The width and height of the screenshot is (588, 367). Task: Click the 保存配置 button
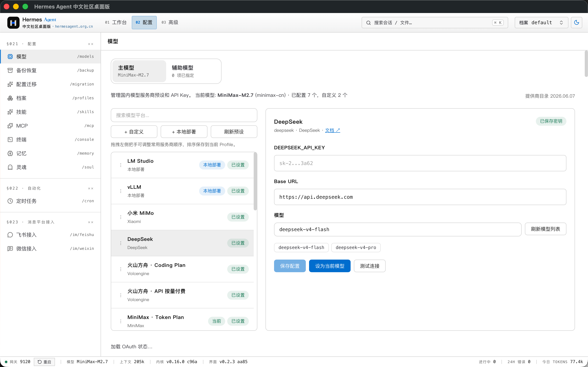(x=290, y=266)
